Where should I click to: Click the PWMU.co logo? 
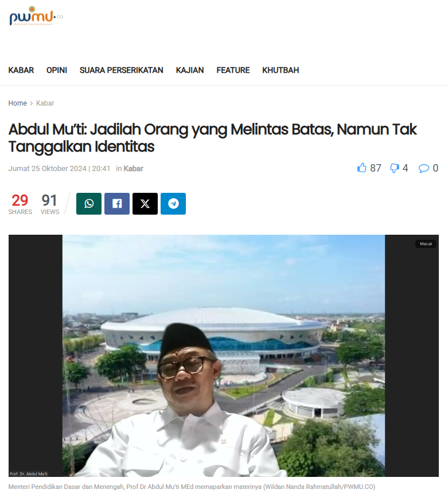(x=36, y=16)
